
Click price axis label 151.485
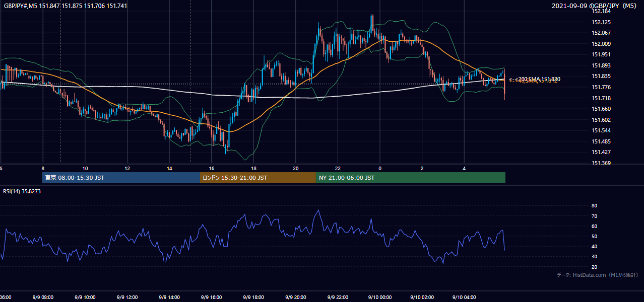601,141
